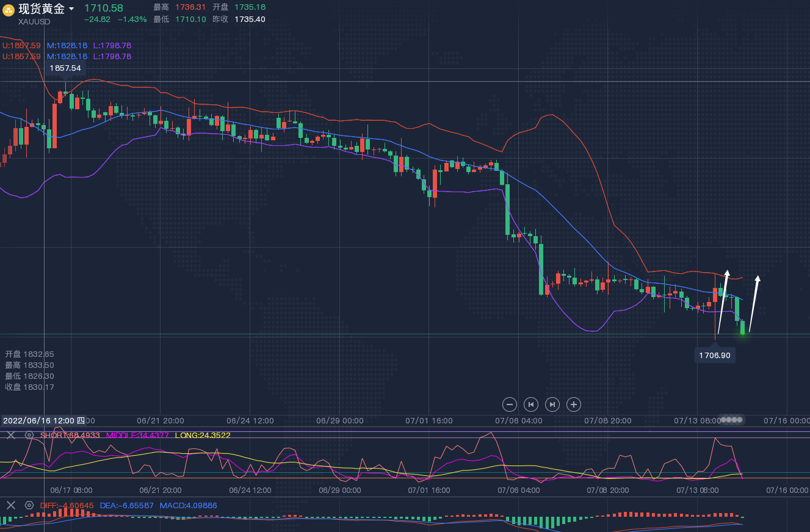Click the 07/06 04:00 time axis marker
Screen dimensions: 810x532
[518, 420]
